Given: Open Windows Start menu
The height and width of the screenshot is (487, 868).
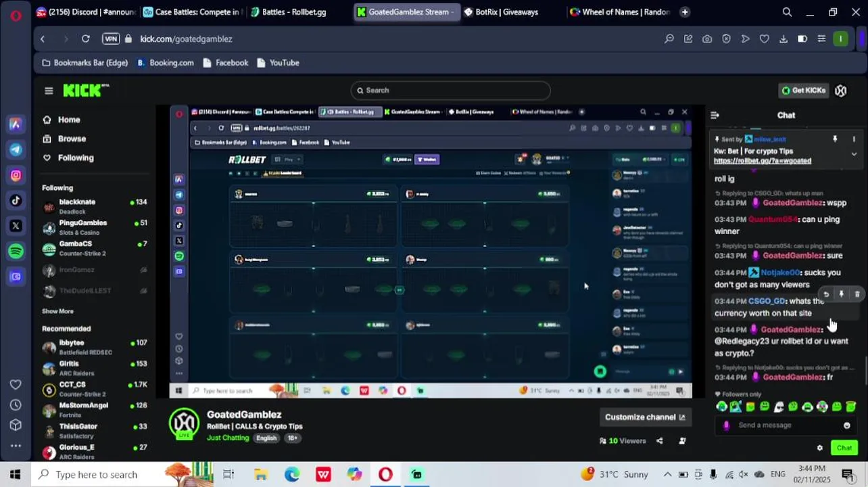Looking at the screenshot, I should [15, 475].
